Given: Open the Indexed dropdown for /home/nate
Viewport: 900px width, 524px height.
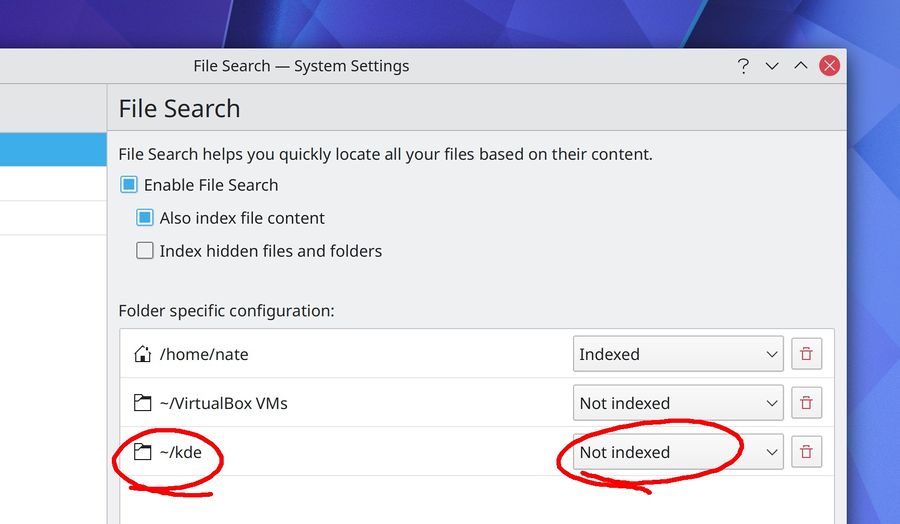Looking at the screenshot, I should pos(678,354).
